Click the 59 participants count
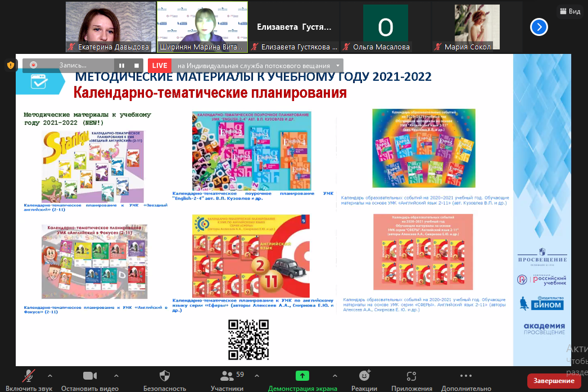 point(240,375)
